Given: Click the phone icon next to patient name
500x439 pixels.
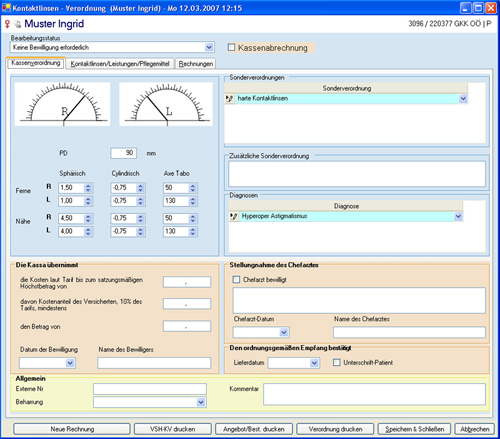Looking at the screenshot, I should [18, 24].
